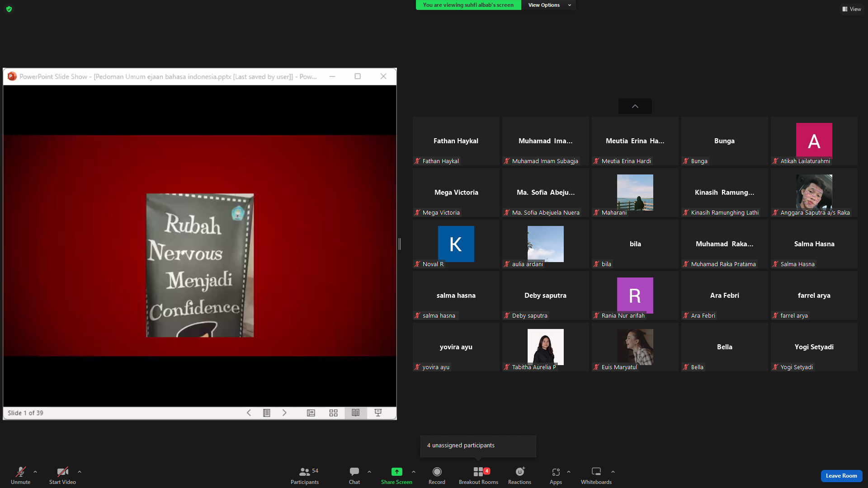Click the green encryption shield icon
868x488 pixels.
tap(9, 9)
